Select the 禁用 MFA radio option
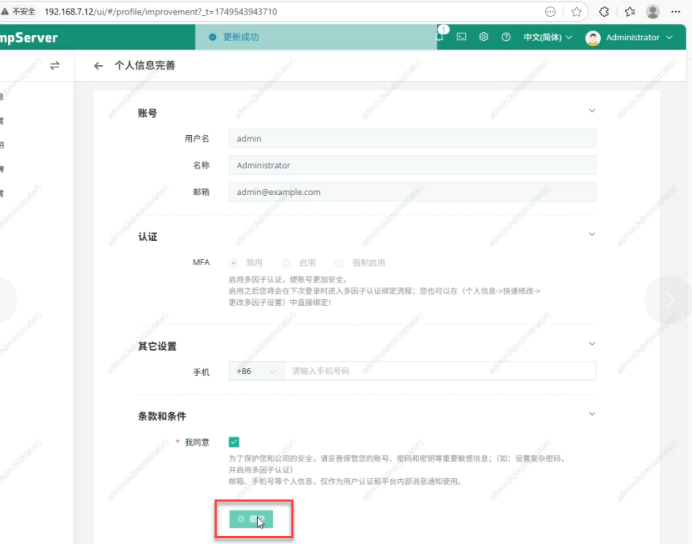692x544 pixels. pos(236,262)
